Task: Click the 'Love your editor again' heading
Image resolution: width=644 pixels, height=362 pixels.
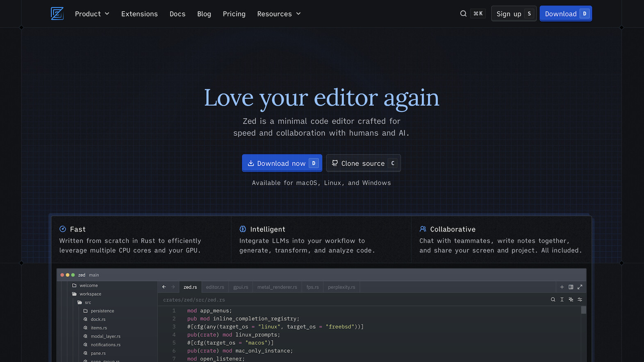Action: click(x=322, y=98)
